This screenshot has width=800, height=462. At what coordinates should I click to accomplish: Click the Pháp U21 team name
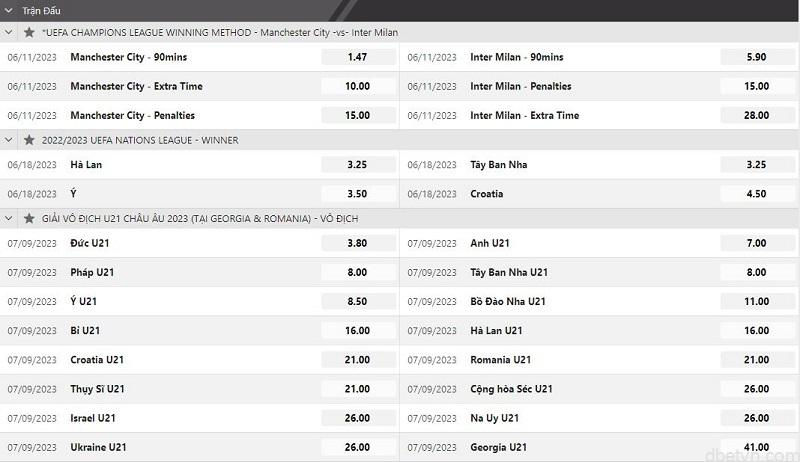92,272
